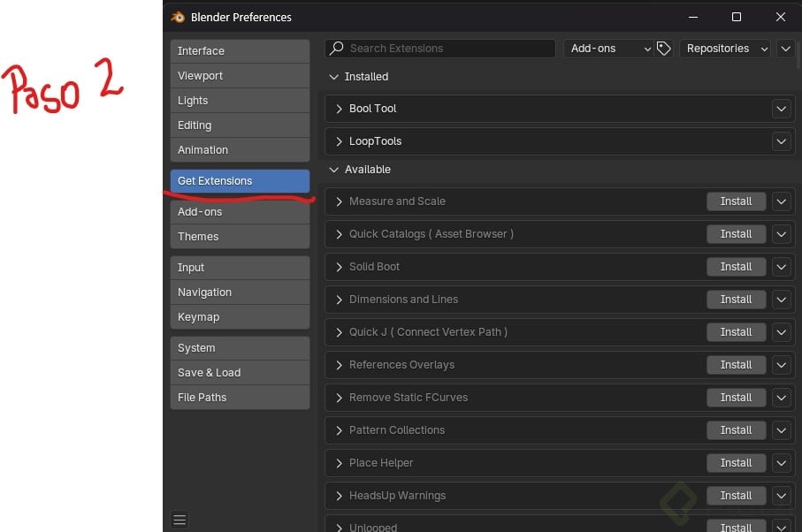Image resolution: width=802 pixels, height=532 pixels.
Task: Collapse the Available section
Action: tap(334, 170)
